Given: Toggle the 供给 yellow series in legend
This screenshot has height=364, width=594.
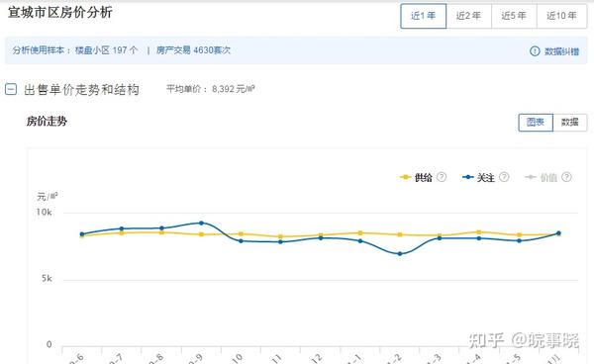Looking at the screenshot, I should [416, 177].
